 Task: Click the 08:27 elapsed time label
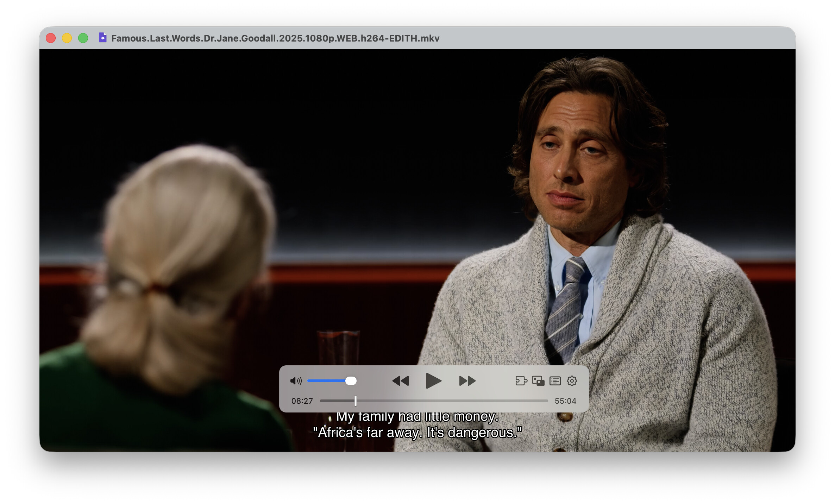click(x=302, y=401)
